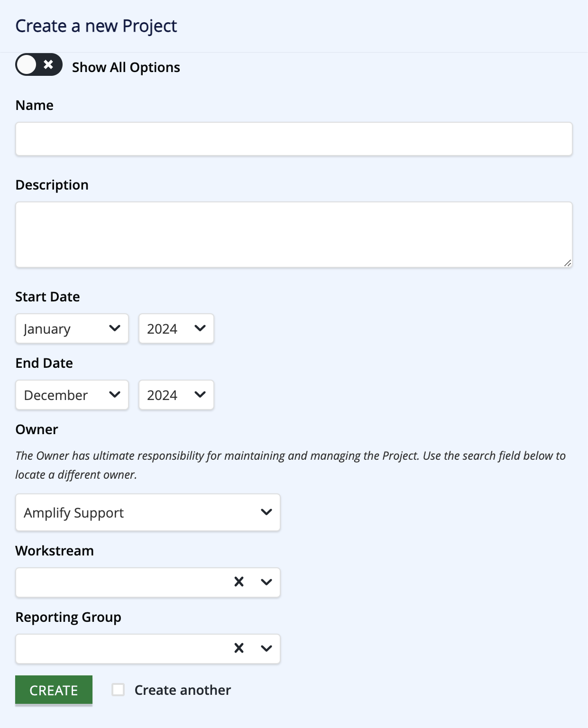Click the X inside the Show All Options toggle

47,66
